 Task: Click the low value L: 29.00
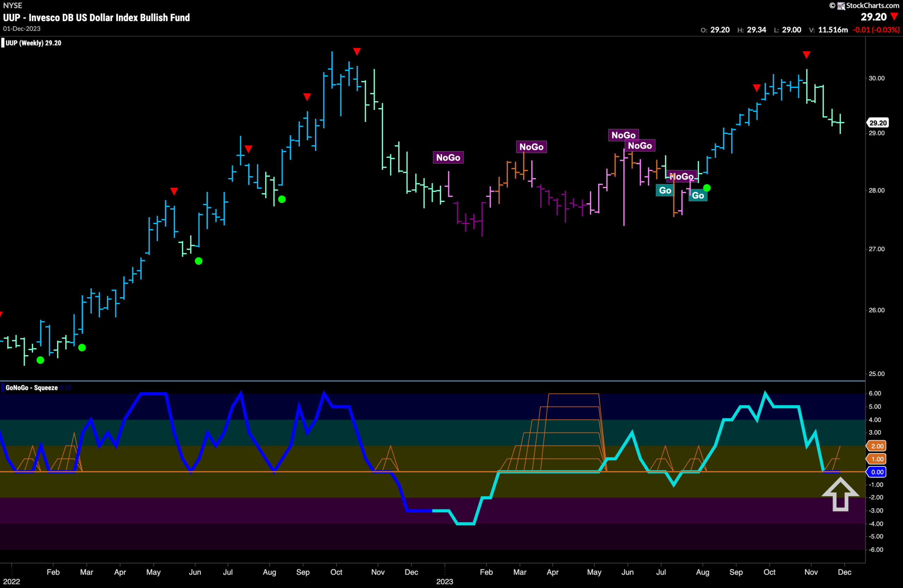tap(787, 30)
